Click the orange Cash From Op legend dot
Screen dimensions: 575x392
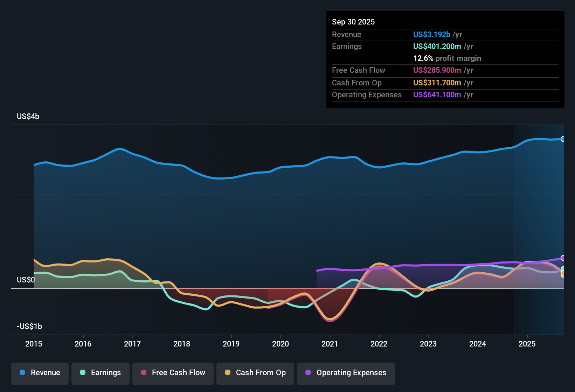click(x=228, y=372)
